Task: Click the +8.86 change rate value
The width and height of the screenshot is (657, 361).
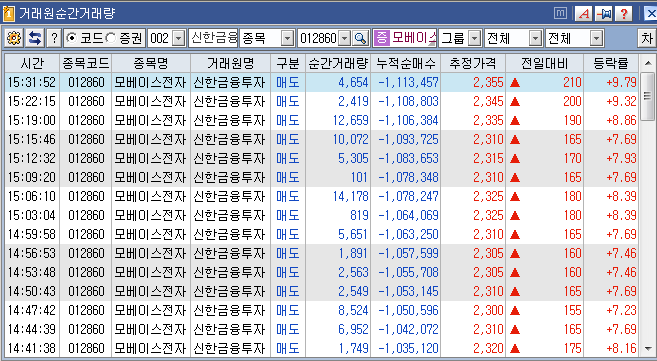Action: point(621,120)
